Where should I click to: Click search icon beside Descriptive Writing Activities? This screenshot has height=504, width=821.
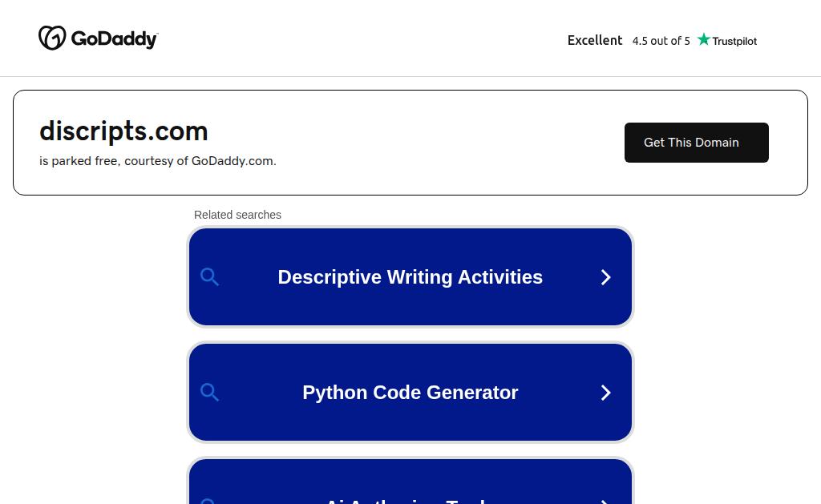(210, 277)
